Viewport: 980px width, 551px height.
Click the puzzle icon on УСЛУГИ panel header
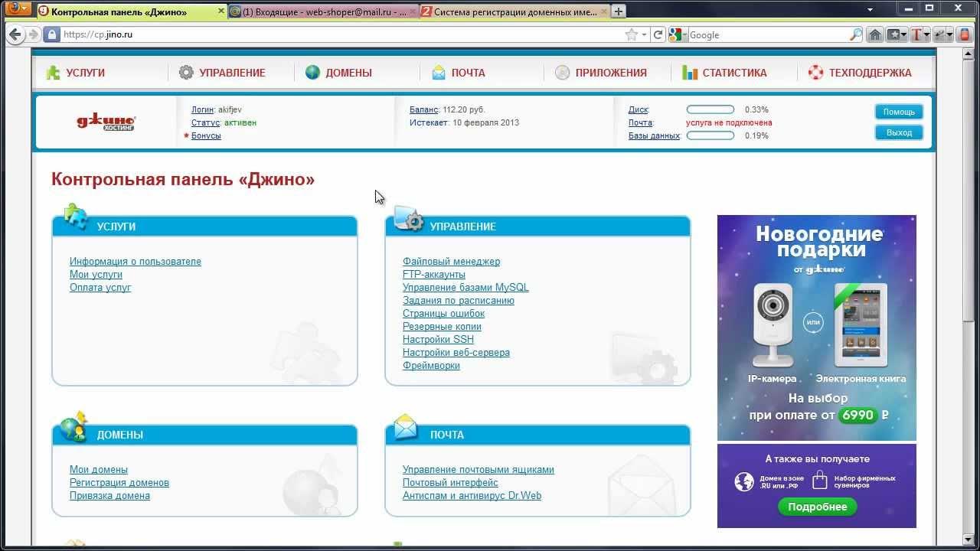tap(75, 216)
